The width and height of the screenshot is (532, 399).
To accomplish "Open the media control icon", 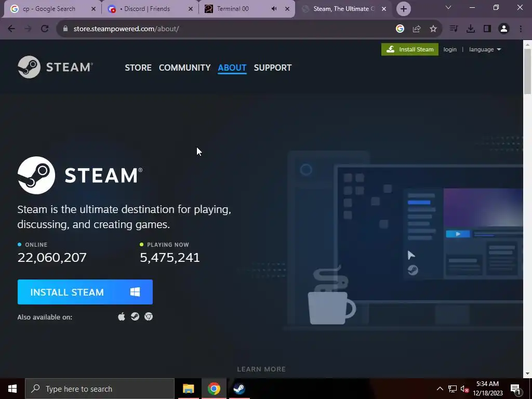I will [454, 29].
